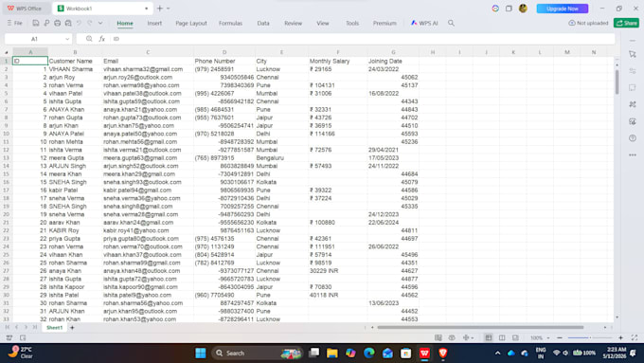This screenshot has height=363, width=644.
Task: Select row 10 header
Action: (x=7, y=134)
